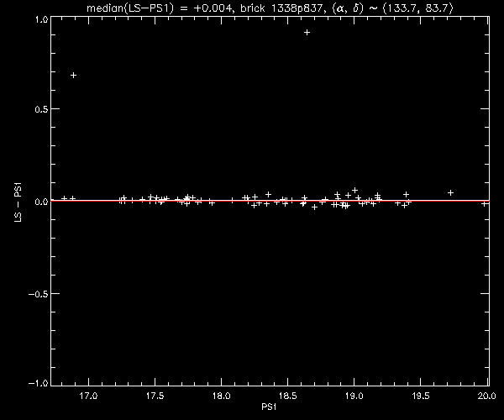The height and width of the screenshot is (420, 504).
Task: Click the y-axis label 'LS - PS1'
Action: [x=18, y=202]
